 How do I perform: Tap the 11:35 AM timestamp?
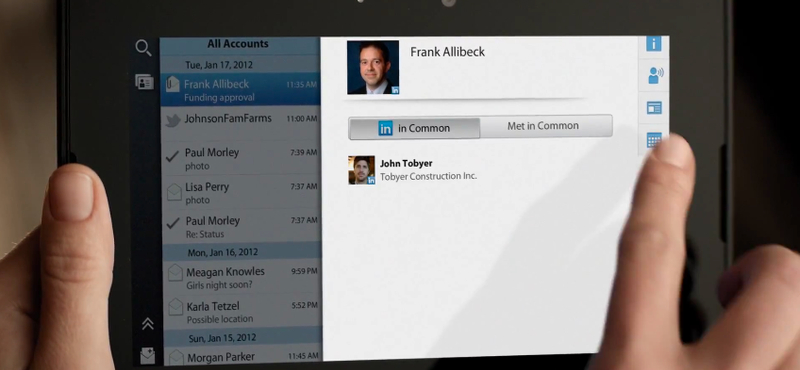coord(302,84)
